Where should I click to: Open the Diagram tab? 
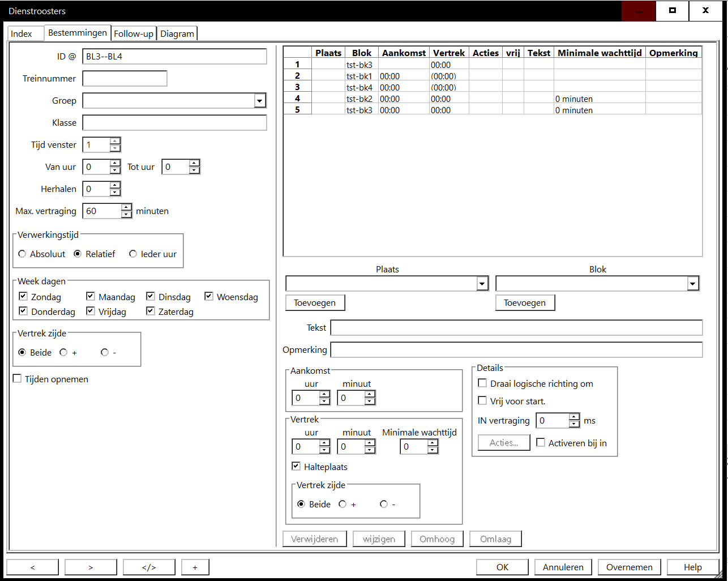point(177,33)
